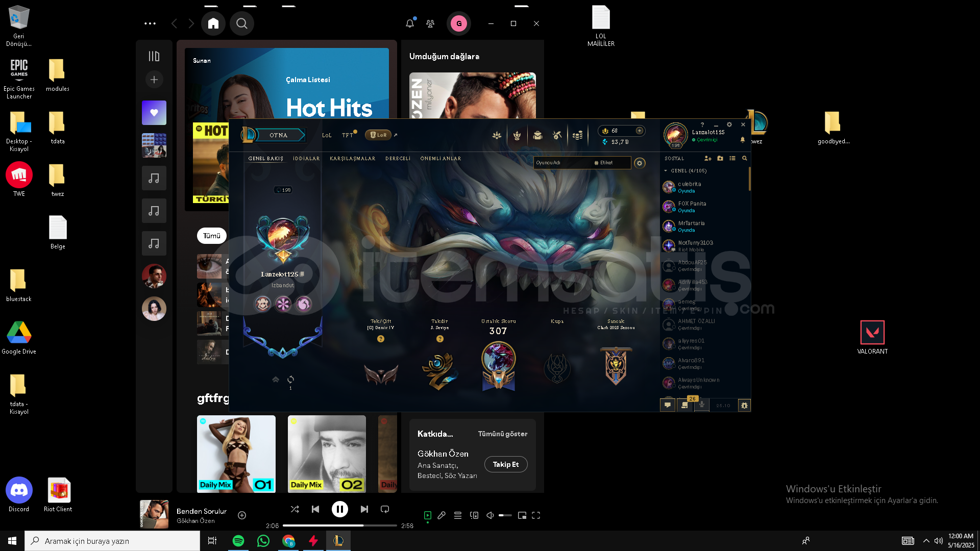The height and width of the screenshot is (551, 980).
Task: Select friend culebrita in friends list
Action: [704, 187]
